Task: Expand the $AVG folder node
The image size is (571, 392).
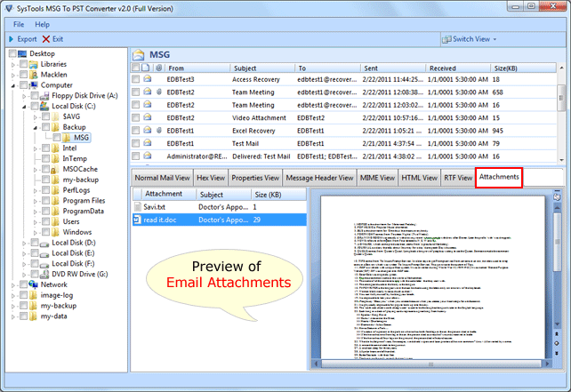Action: [x=35, y=117]
